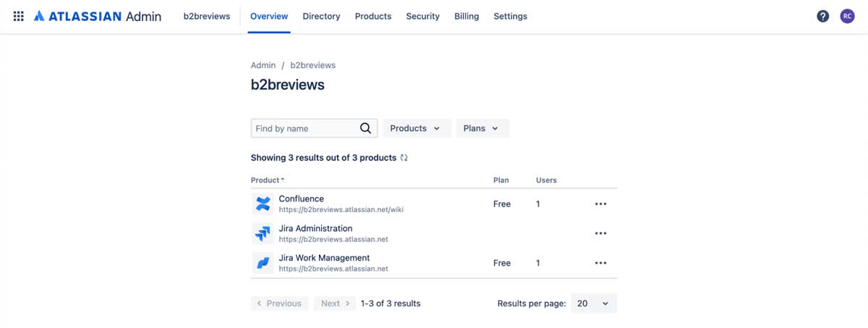This screenshot has height=328, width=868.
Task: Click the Free plan cell for Confluence
Action: [x=502, y=204]
